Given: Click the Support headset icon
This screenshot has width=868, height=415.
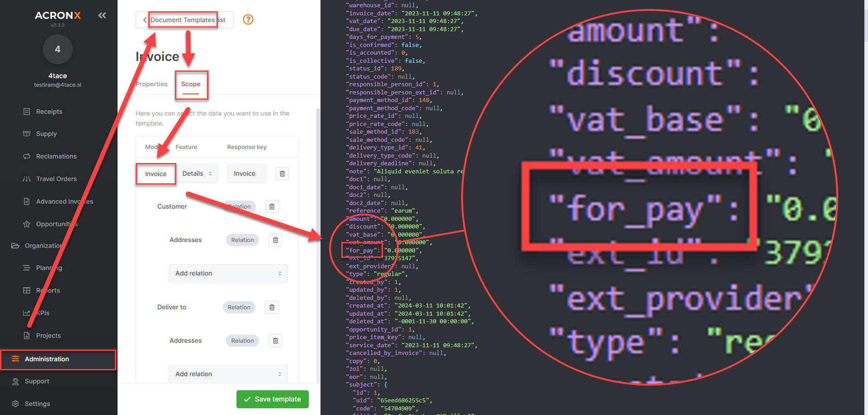Looking at the screenshot, I should click(x=15, y=381).
